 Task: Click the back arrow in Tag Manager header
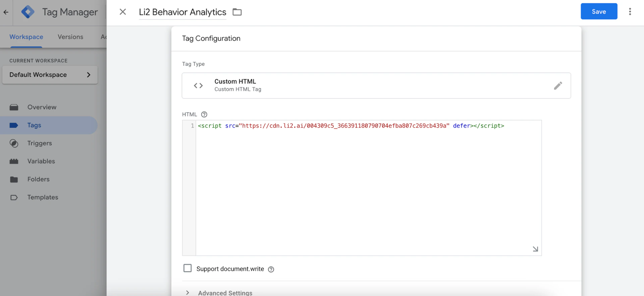pyautogui.click(x=6, y=12)
